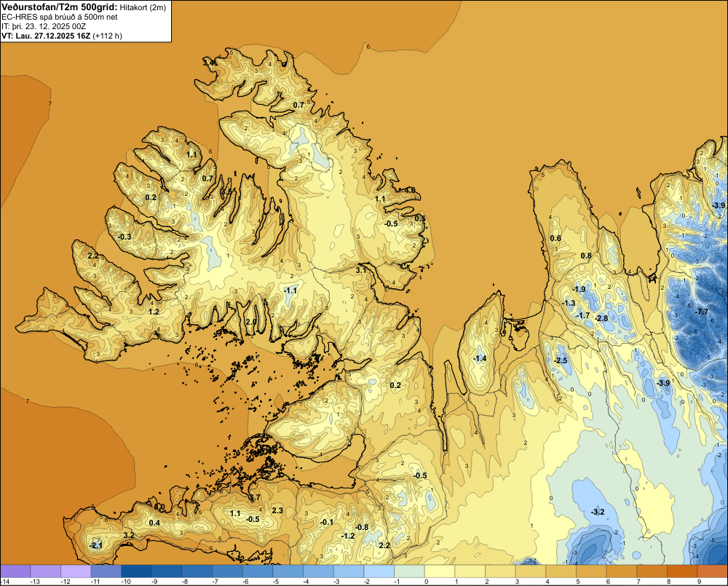Click the '-7.7' temperature value on the map

702,312
